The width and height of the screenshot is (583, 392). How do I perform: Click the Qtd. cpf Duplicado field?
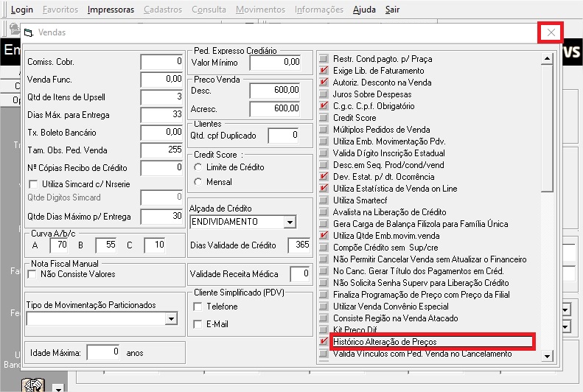click(x=284, y=136)
